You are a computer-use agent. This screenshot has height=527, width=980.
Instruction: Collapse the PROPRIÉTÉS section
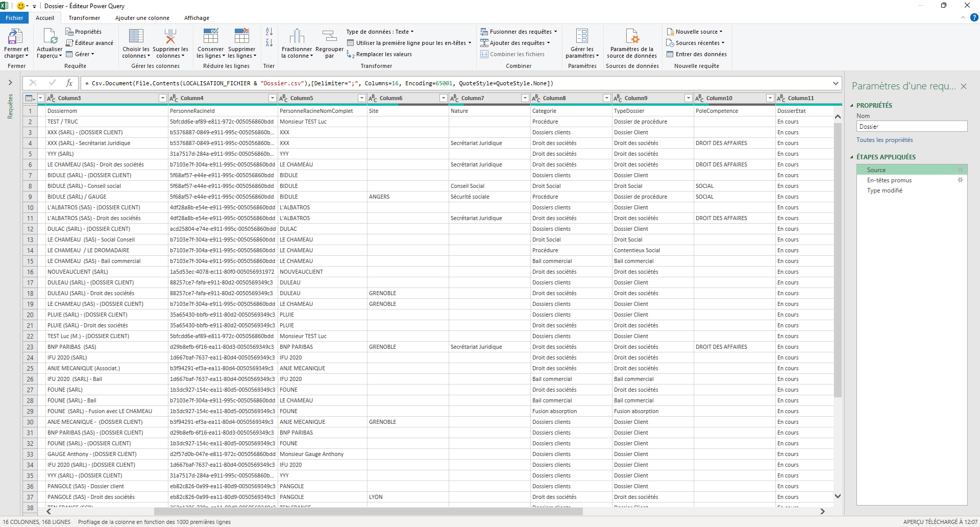click(x=852, y=105)
